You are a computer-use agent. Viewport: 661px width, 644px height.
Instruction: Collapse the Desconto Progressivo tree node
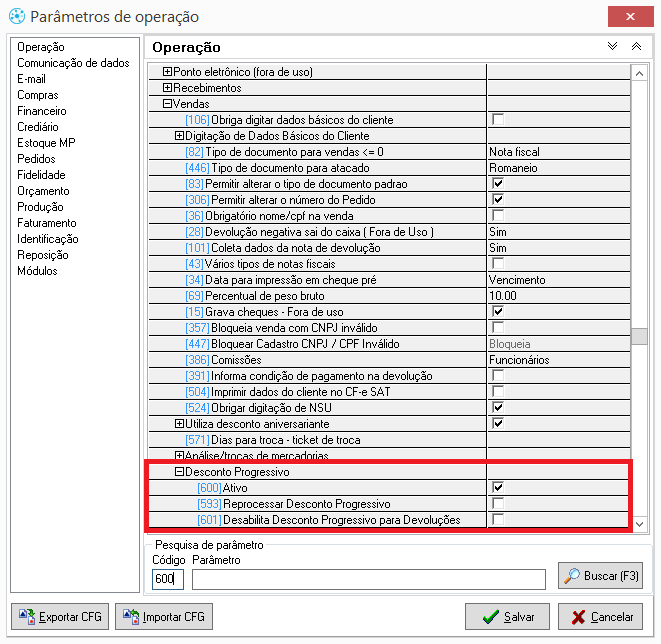(180, 472)
